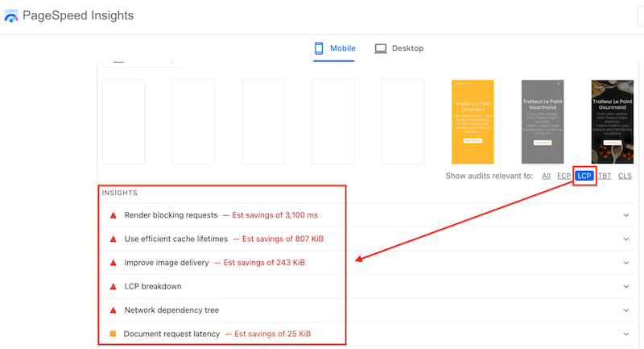Switch to the Desktop tab
This screenshot has width=644, height=349.
point(398,48)
